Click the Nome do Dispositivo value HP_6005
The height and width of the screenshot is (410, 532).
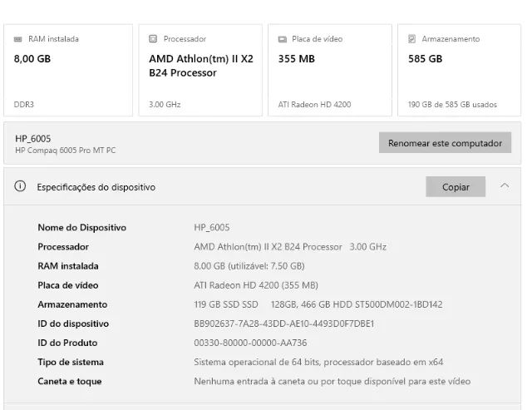212,227
